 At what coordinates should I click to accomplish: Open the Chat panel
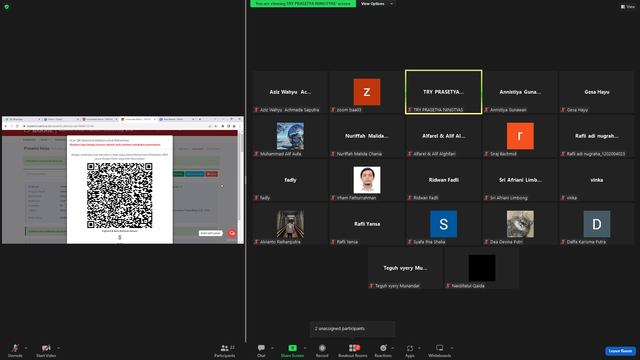pyautogui.click(x=261, y=350)
